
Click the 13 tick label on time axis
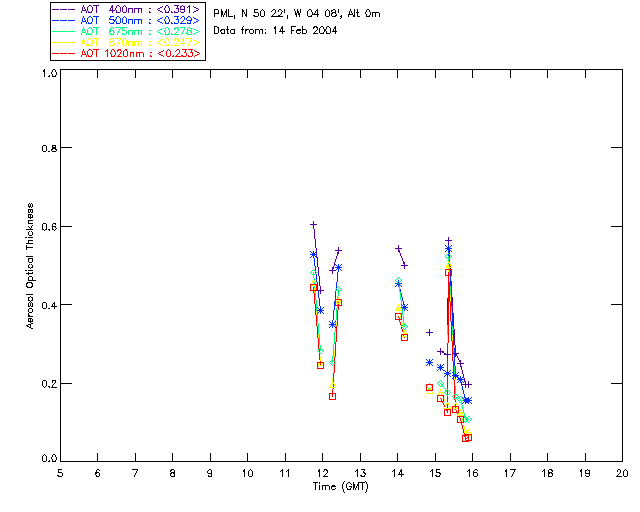coord(360,473)
